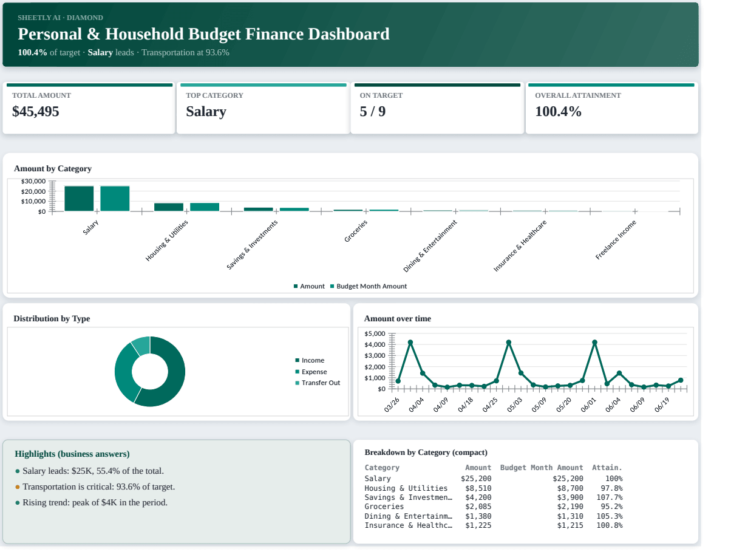Screen dimensions: 745x560
Task: Select the Overall Attainment 100.4% card
Action: 611,108
